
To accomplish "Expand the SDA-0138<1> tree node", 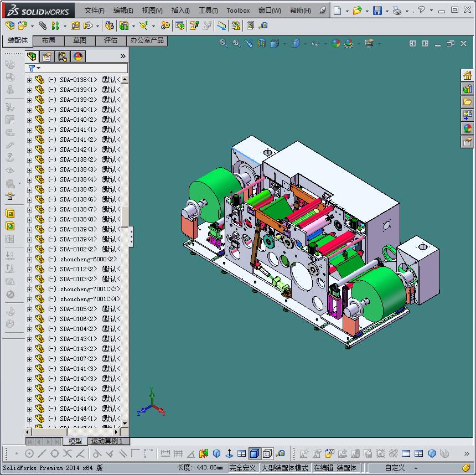I will (x=29, y=79).
